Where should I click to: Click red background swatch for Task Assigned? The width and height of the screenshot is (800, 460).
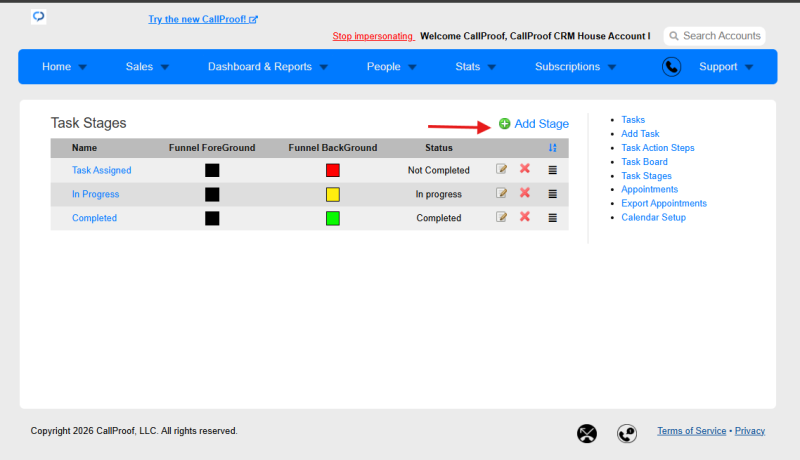point(333,170)
